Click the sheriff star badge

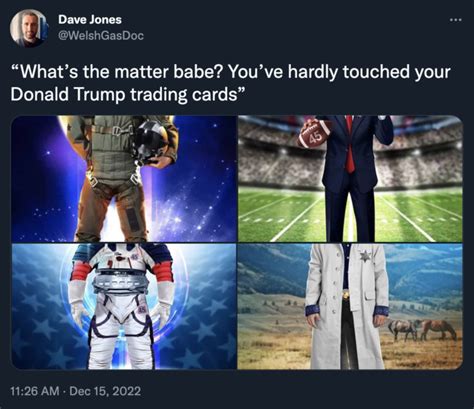click(x=364, y=256)
